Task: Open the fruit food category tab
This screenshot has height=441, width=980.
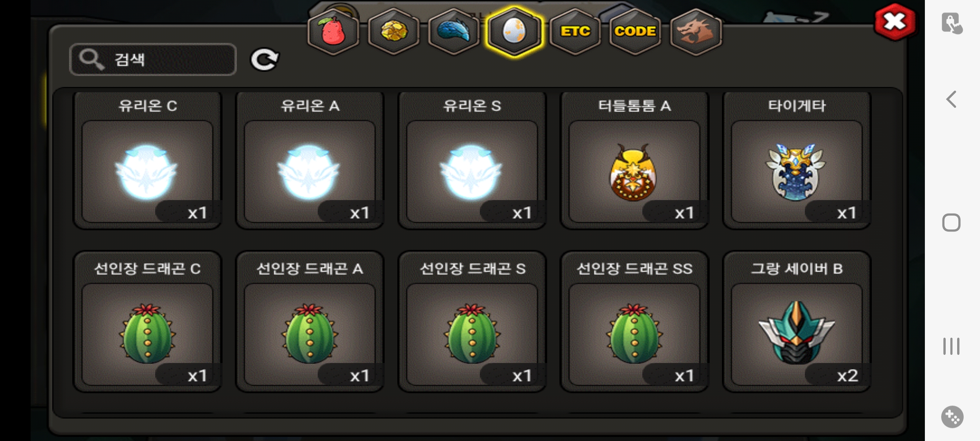Action: coord(333,32)
